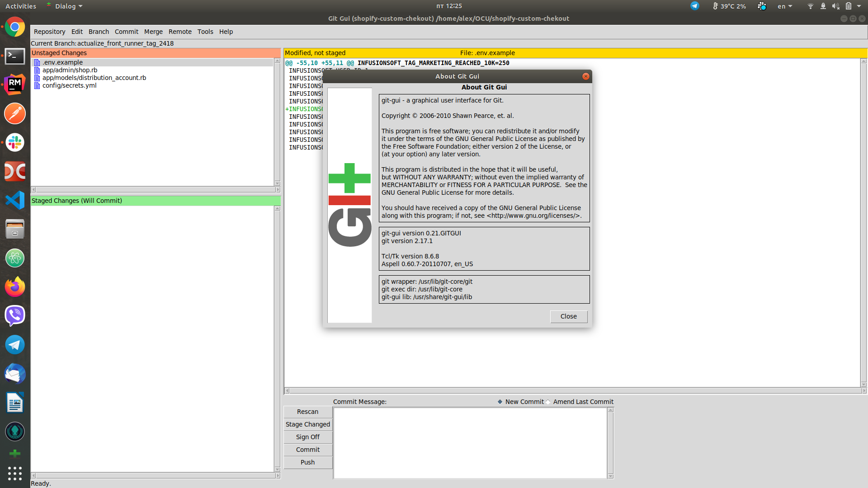Click Close in About Git Gui dialog

[x=569, y=316]
